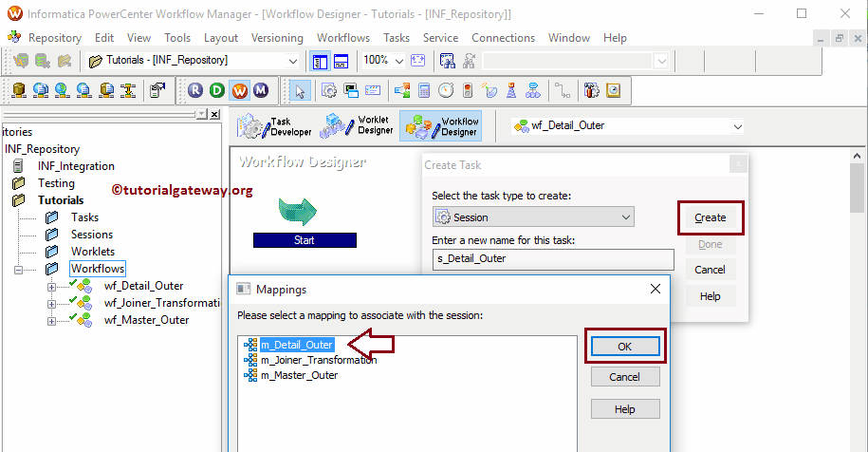Select the Email task icon

coord(373,90)
